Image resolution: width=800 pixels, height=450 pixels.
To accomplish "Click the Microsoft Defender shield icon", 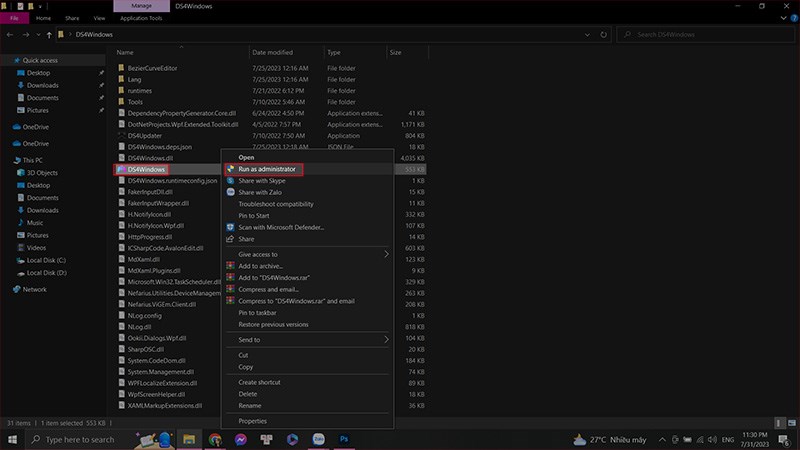I will pos(230,227).
